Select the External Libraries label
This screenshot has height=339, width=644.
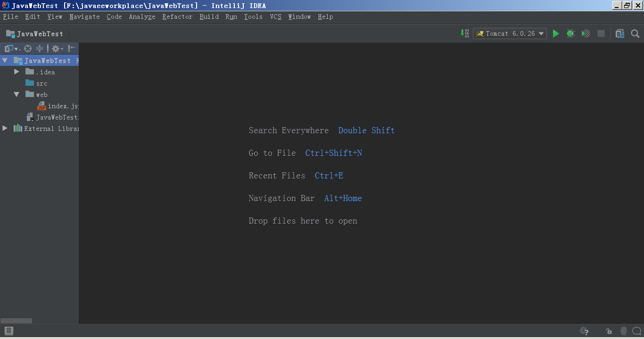[x=51, y=129]
